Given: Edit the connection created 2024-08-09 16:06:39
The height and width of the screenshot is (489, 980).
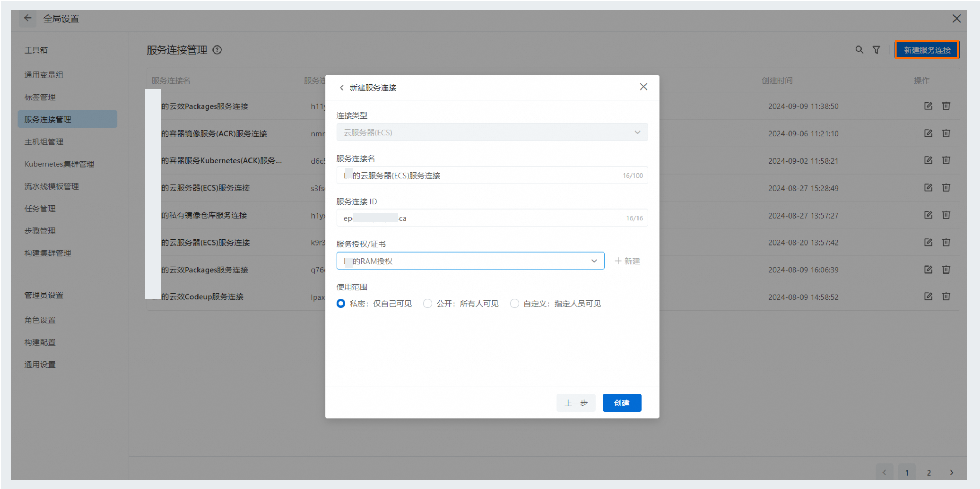Looking at the screenshot, I should pyautogui.click(x=928, y=270).
